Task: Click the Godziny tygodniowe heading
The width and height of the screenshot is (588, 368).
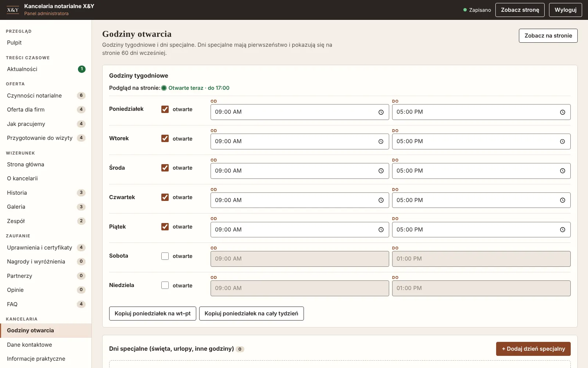Action: (x=139, y=75)
